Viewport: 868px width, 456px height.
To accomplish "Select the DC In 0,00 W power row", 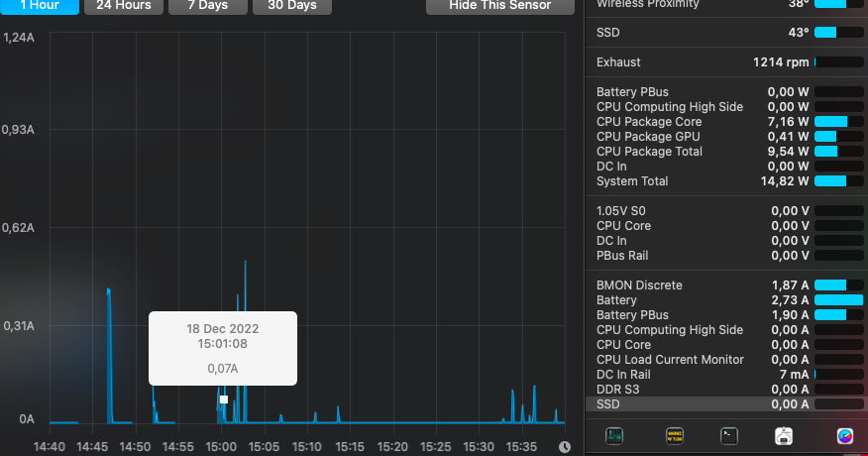I will (x=726, y=167).
